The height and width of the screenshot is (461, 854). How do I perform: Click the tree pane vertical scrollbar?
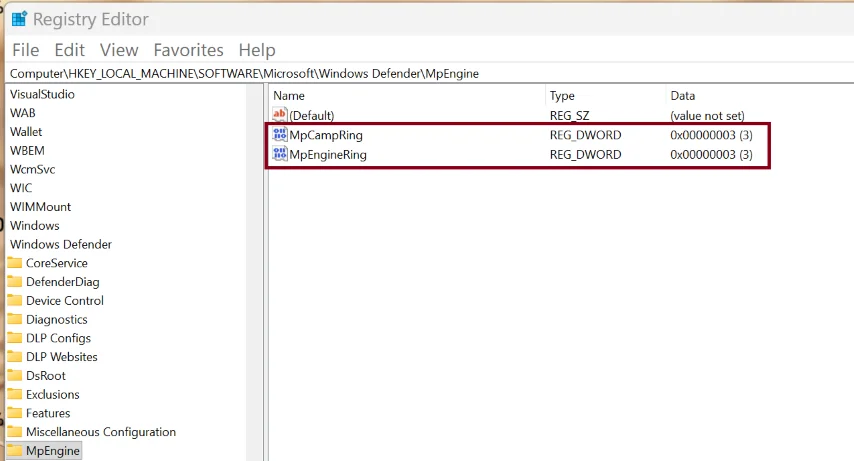pos(254,272)
